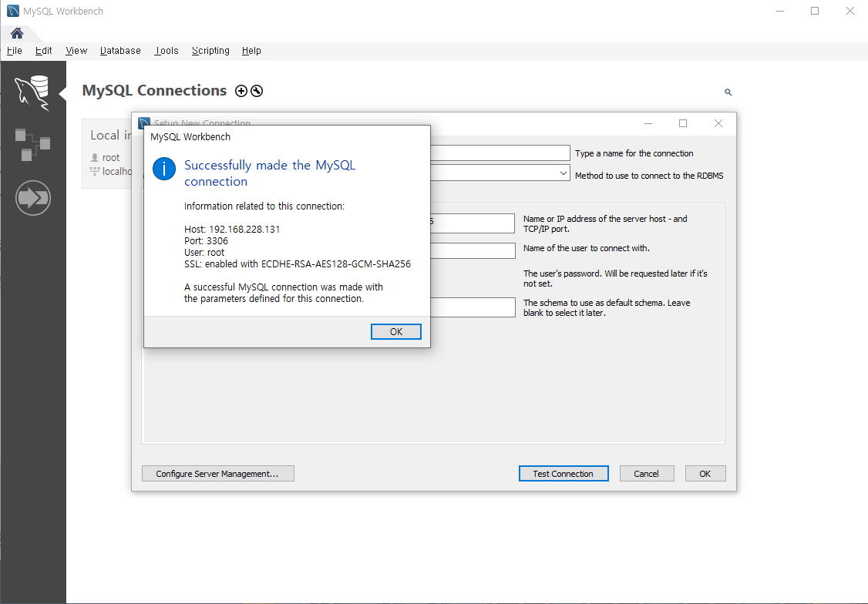Click the default schema input field
Viewport: 868px width, 604px height.
click(x=473, y=307)
